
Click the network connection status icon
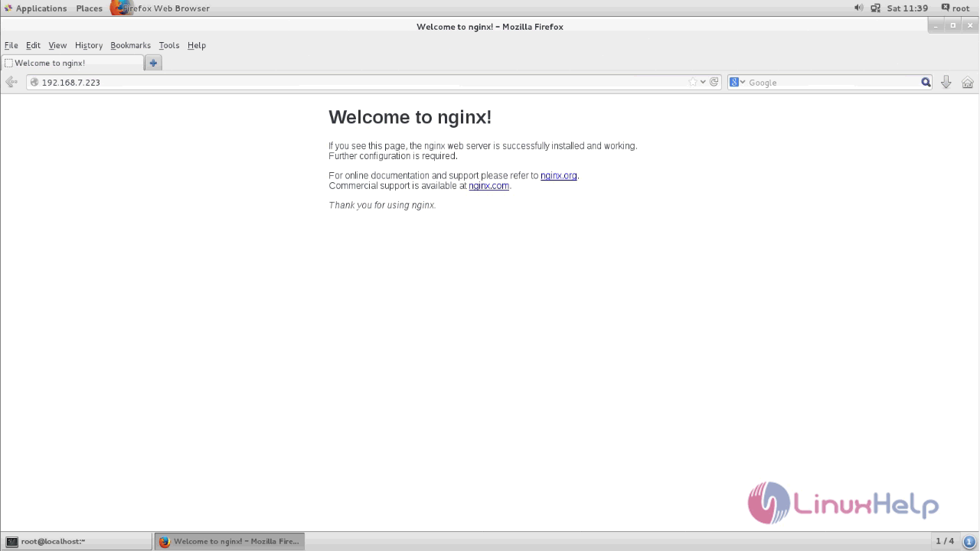point(875,8)
